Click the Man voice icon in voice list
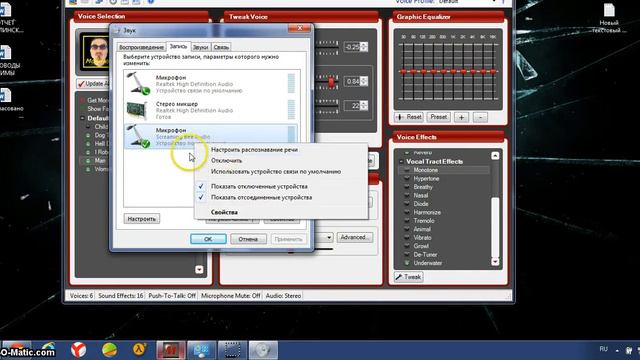Screen dimensions: 640x360 (x=88, y=160)
